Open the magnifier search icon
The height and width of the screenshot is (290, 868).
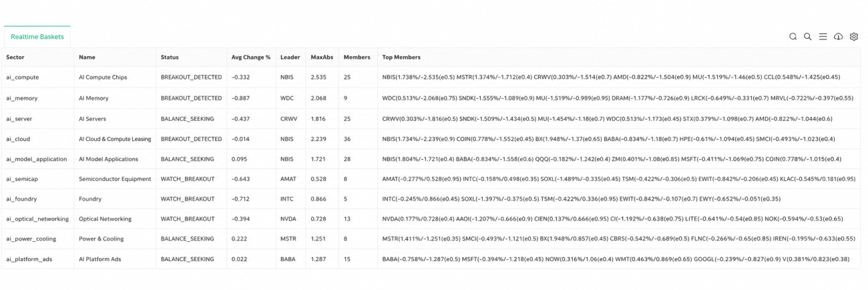pyautogui.click(x=808, y=37)
